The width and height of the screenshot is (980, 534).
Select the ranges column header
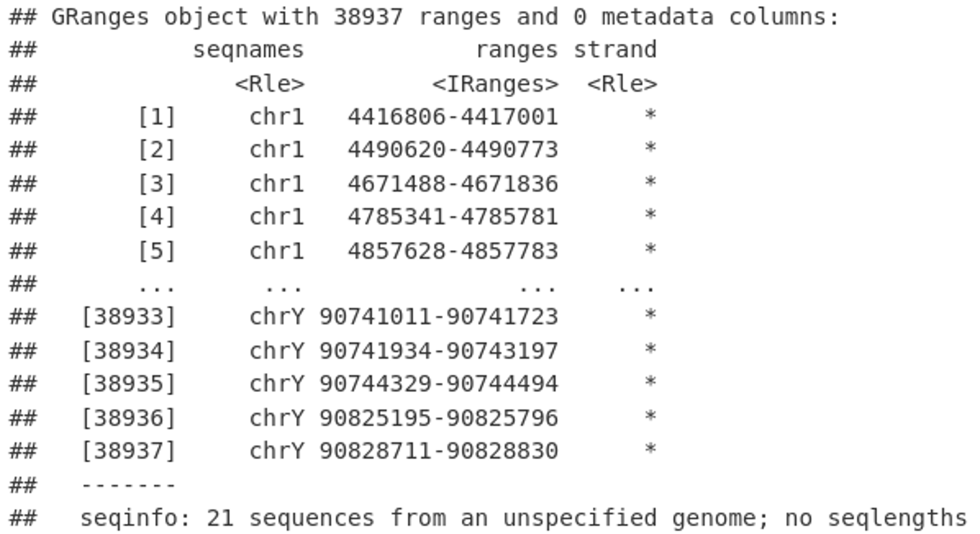coord(517,51)
